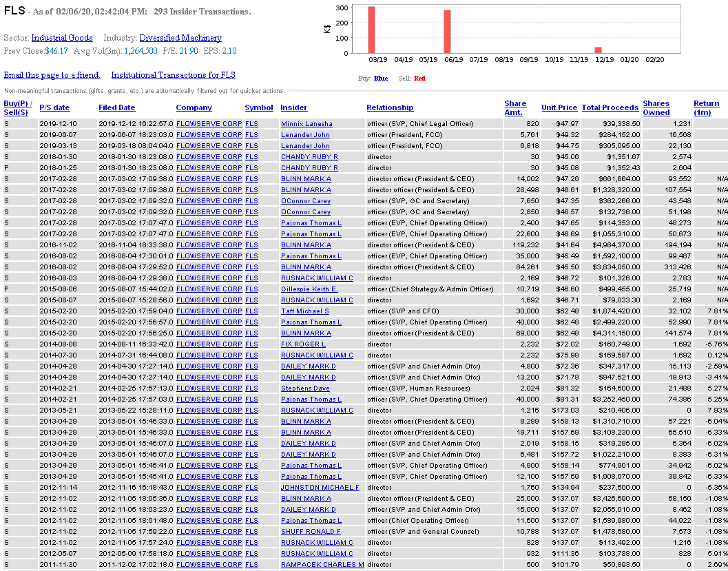Open insider JOHNSTON MICHAEL F link

point(320,488)
